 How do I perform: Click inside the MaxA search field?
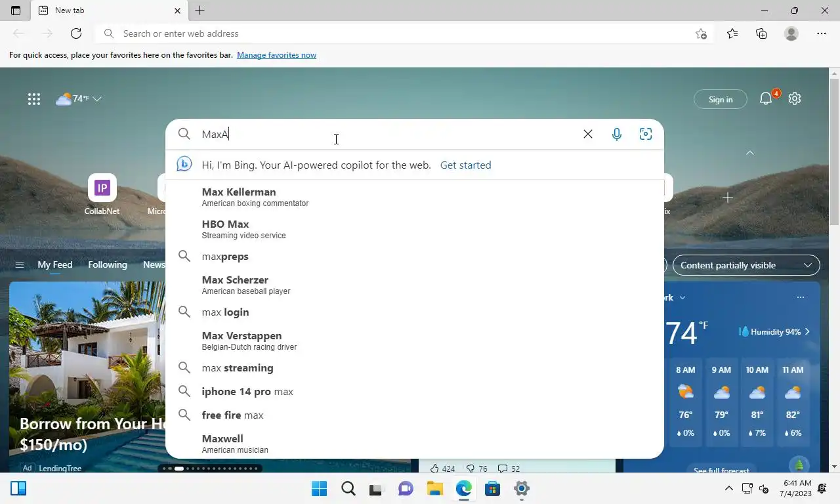click(387, 134)
